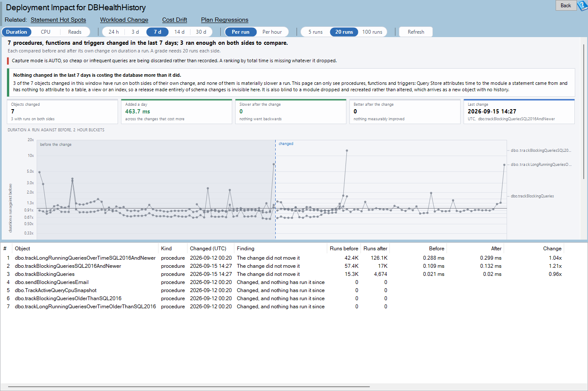
Task: Set the minimum sample to 5 runs
Action: pos(315,32)
